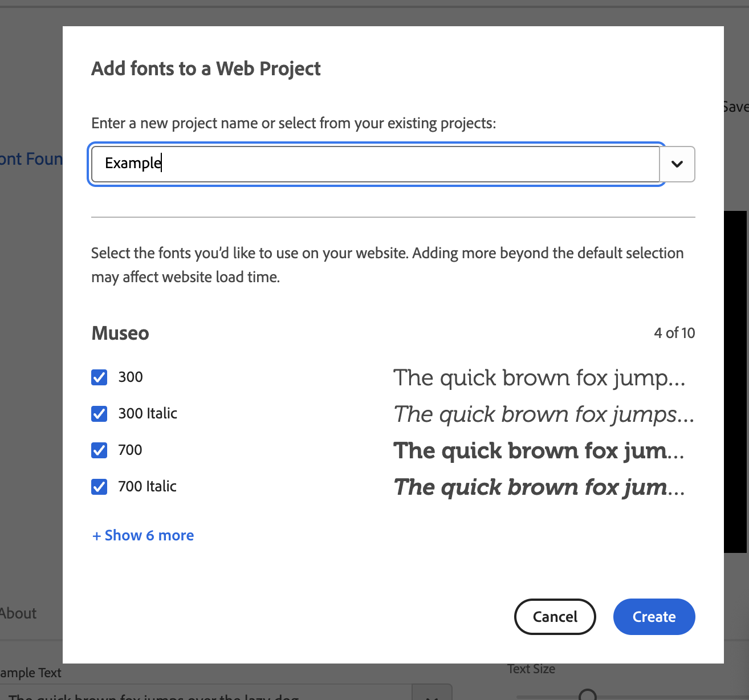
Task: Select the 300 Italic font preview sample
Action: (543, 414)
